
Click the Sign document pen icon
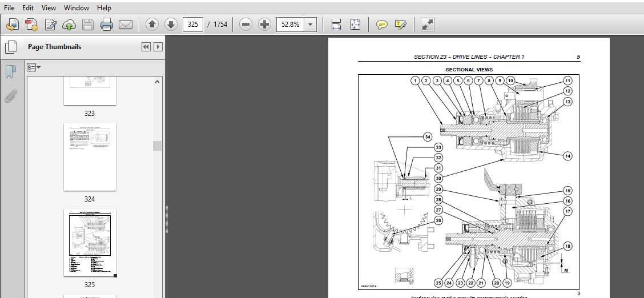50,25
